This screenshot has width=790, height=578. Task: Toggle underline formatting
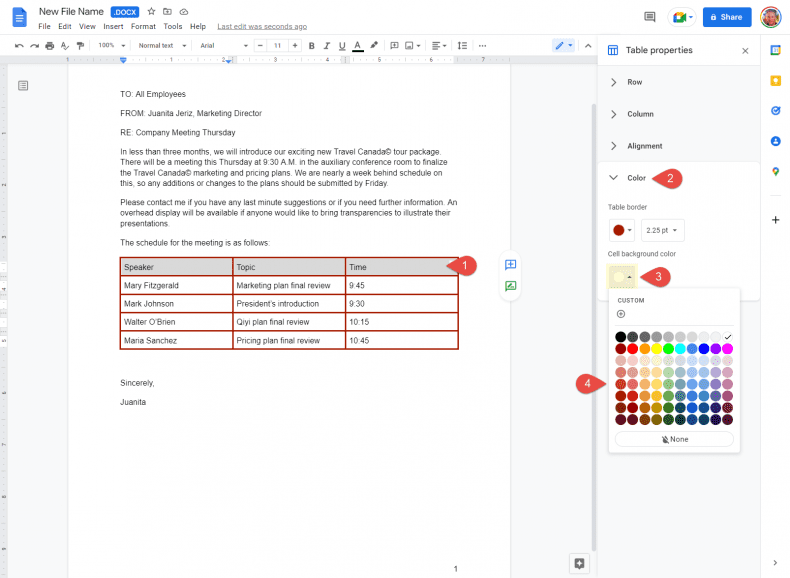pyautogui.click(x=341, y=46)
